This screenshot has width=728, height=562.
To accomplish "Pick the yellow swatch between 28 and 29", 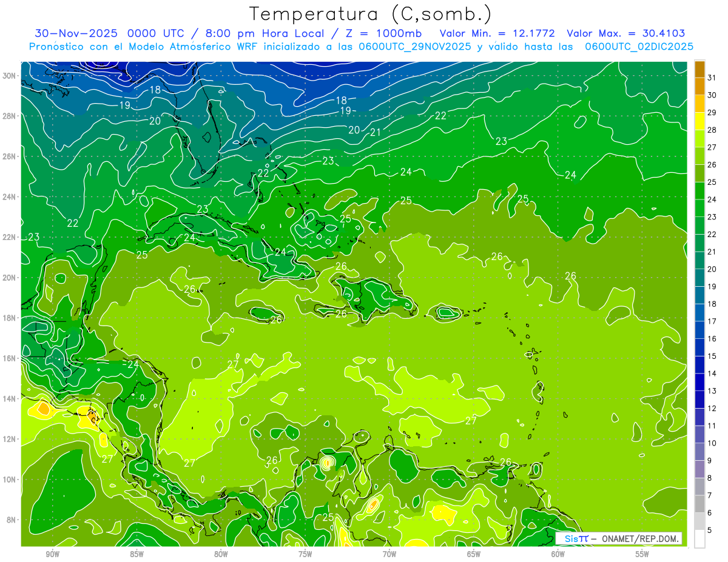I will [x=699, y=121].
